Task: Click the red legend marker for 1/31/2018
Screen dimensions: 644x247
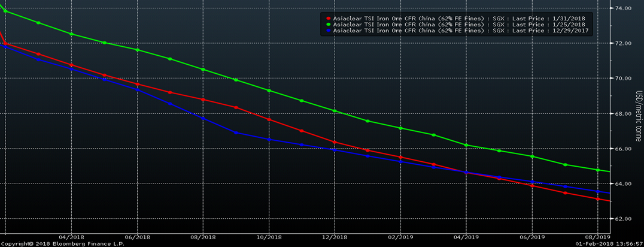Action: pos(329,19)
